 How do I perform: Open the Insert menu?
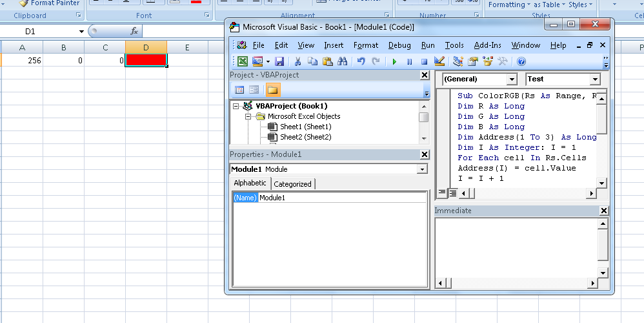(334, 45)
